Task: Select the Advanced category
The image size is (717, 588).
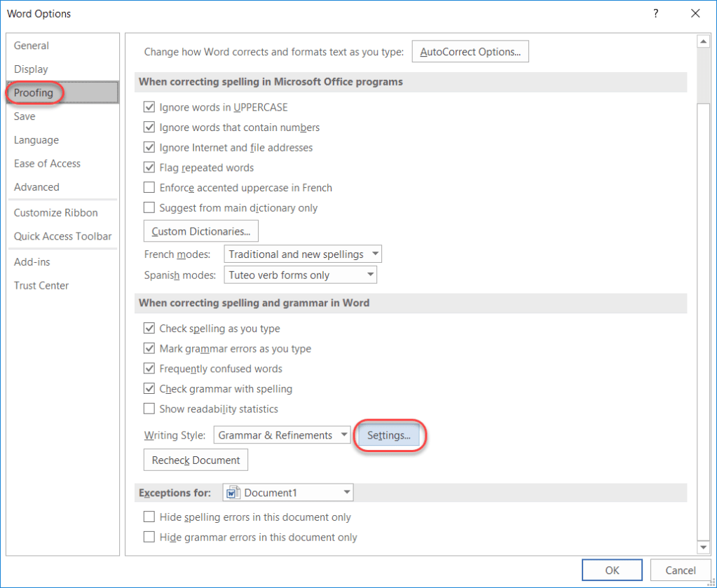Action: point(36,187)
